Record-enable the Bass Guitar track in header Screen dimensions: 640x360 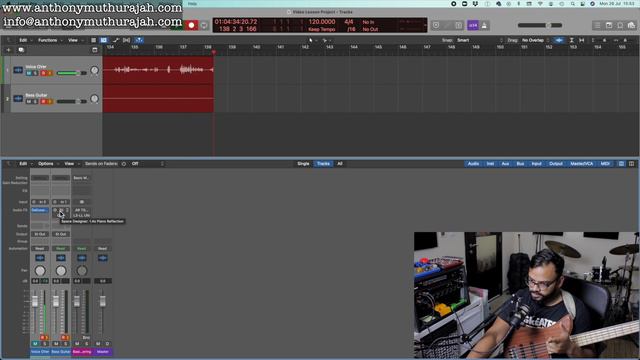click(43, 101)
